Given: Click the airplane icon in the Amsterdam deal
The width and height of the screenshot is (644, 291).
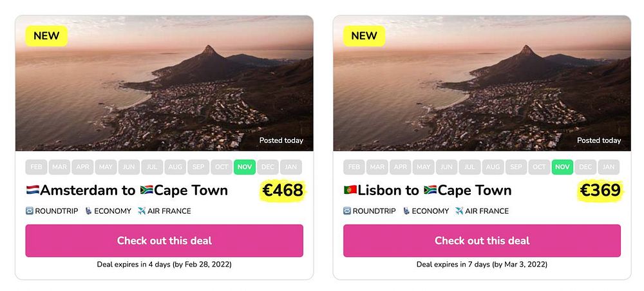Looking at the screenshot, I should point(141,211).
